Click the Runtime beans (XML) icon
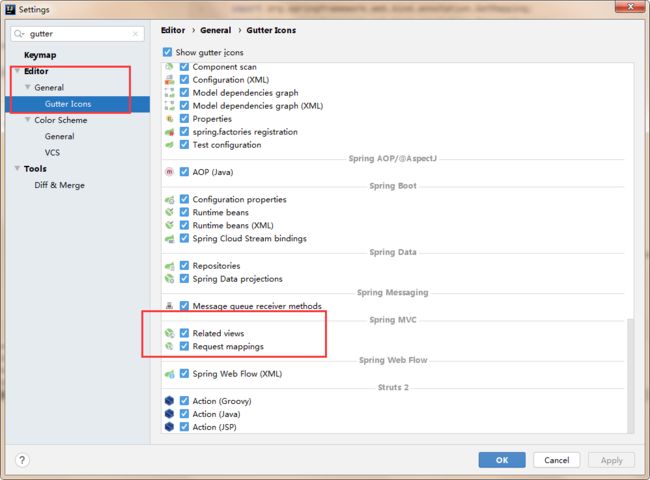The width and height of the screenshot is (650, 480). [169, 225]
